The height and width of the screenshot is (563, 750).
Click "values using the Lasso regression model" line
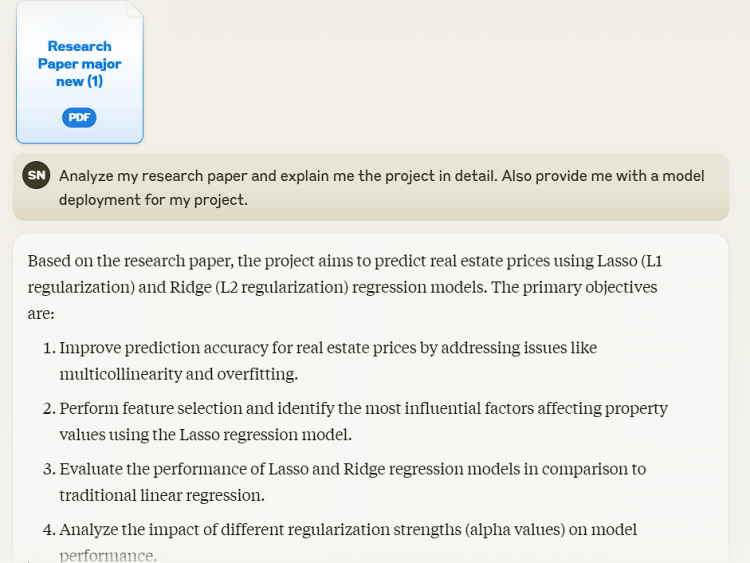205,434
